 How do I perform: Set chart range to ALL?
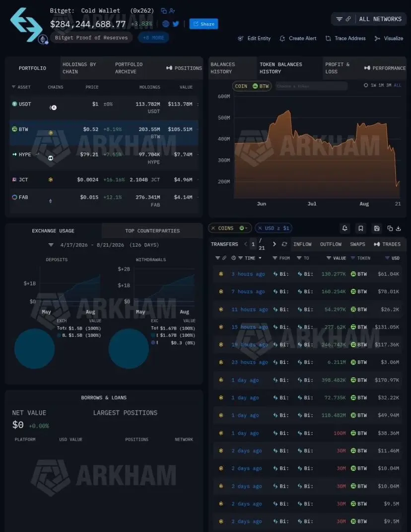point(397,85)
